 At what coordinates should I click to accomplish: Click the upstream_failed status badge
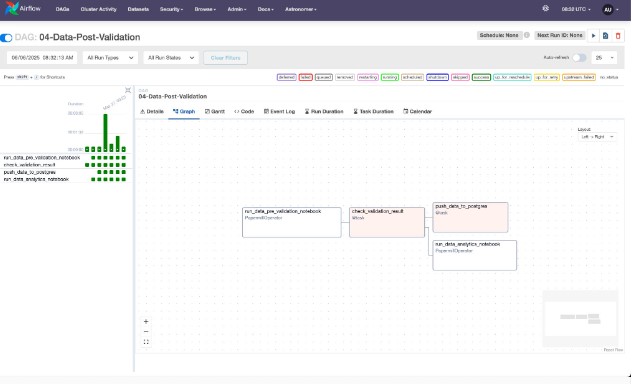tap(579, 77)
